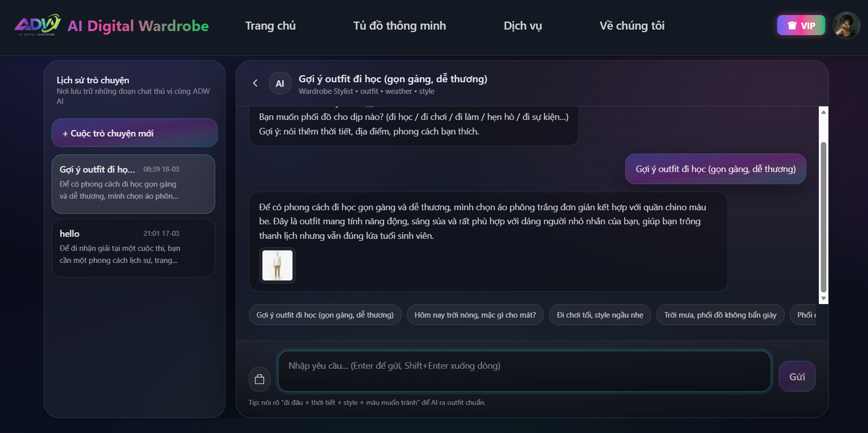Click the ADW logo icon
The image size is (868, 433).
37,25
